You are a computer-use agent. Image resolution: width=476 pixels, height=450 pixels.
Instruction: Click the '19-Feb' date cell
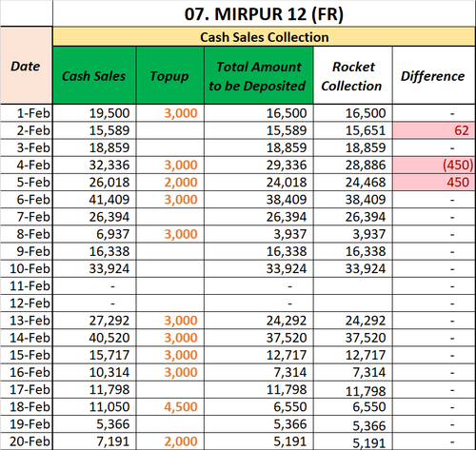[27, 424]
